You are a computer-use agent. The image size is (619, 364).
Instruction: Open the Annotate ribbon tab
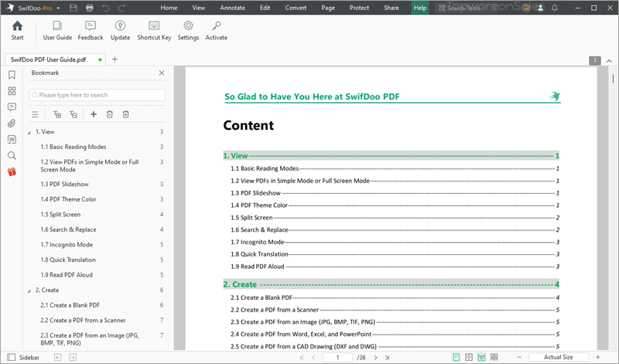(233, 8)
